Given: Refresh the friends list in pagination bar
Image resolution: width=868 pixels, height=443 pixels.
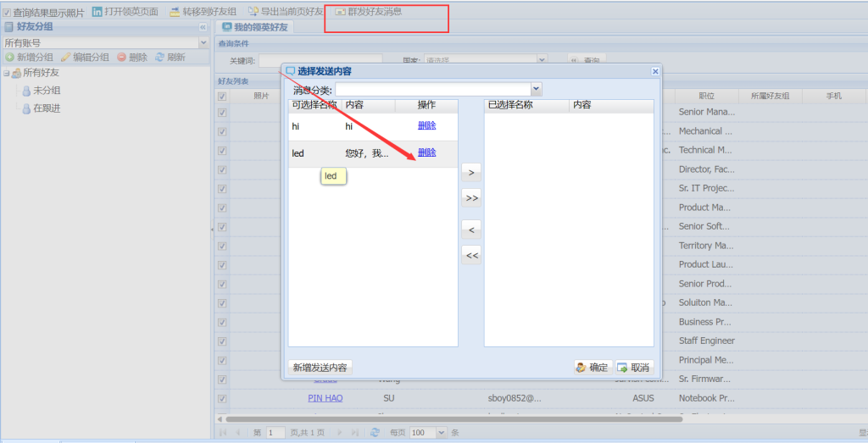Looking at the screenshot, I should (375, 432).
